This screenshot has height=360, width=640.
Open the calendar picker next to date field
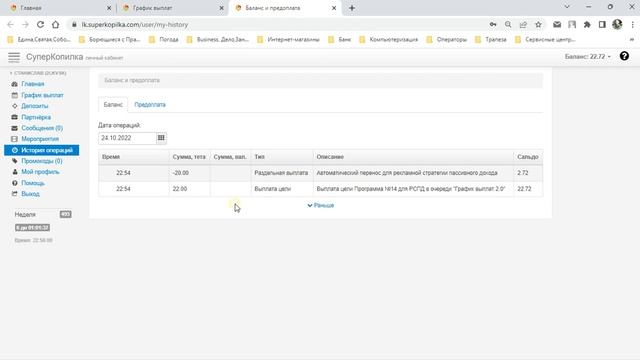point(161,138)
